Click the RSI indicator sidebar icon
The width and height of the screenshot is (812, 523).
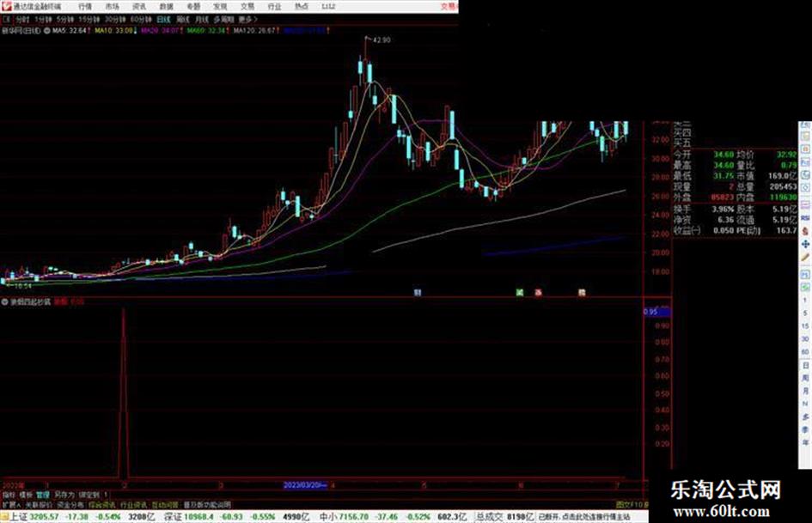point(805,218)
